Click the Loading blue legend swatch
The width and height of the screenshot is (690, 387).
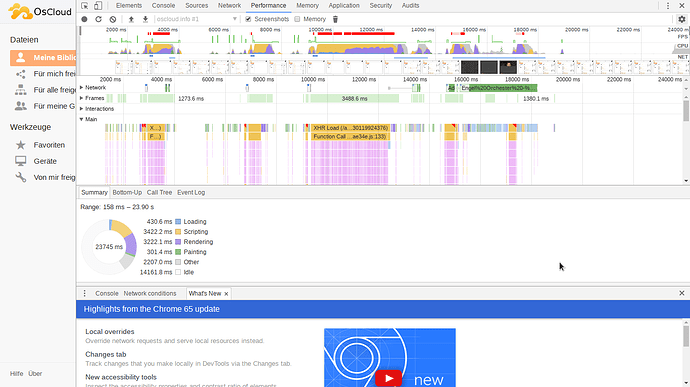178,221
